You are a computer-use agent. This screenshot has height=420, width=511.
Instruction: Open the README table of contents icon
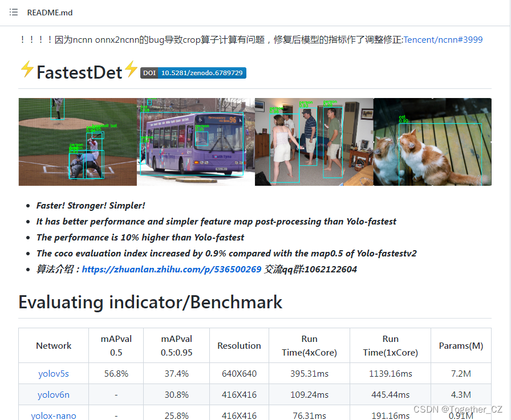click(x=13, y=13)
